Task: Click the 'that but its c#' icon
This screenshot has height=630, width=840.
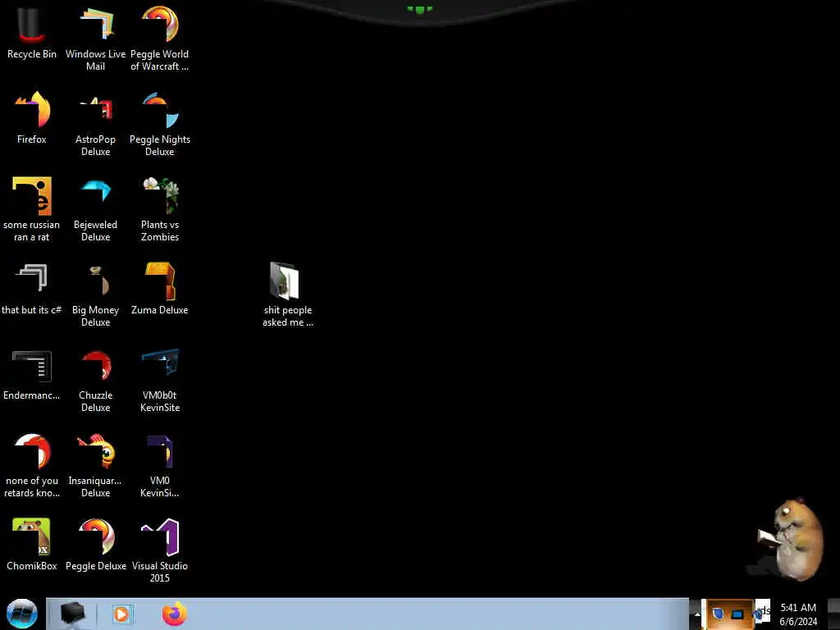Action: tap(32, 290)
